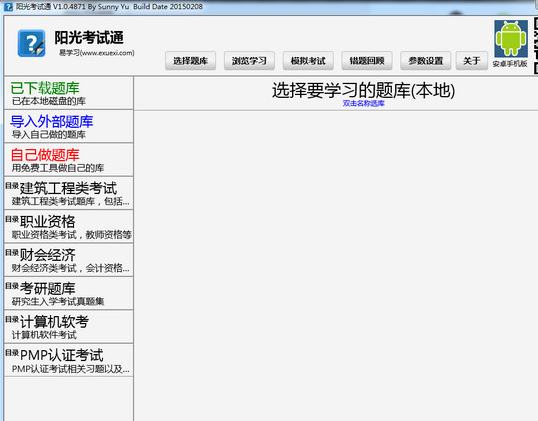Click the 关于 about button
This screenshot has width=538, height=421.
coord(472,61)
